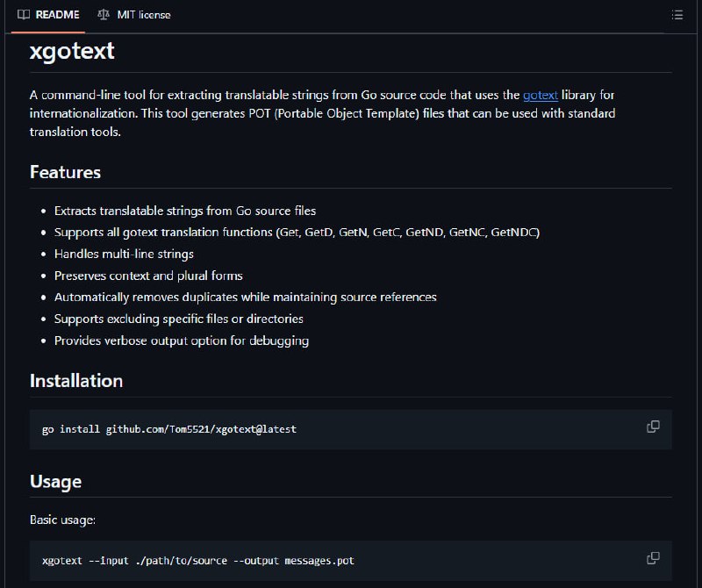Click the Installation section heading
The width and height of the screenshot is (702, 588).
click(76, 381)
